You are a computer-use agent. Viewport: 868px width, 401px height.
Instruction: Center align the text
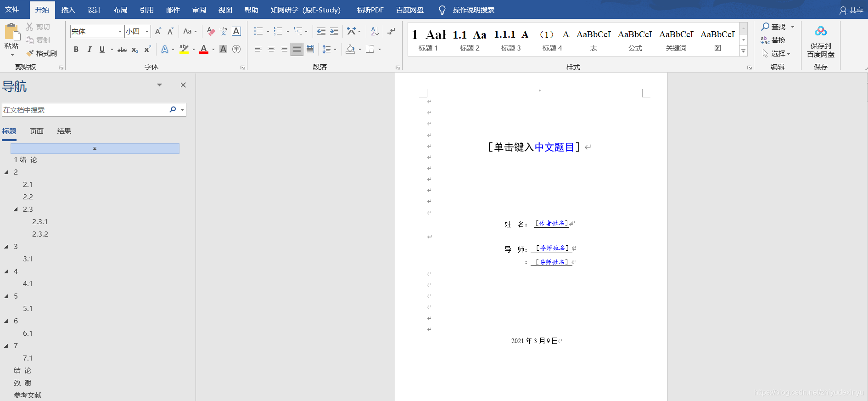(x=271, y=49)
